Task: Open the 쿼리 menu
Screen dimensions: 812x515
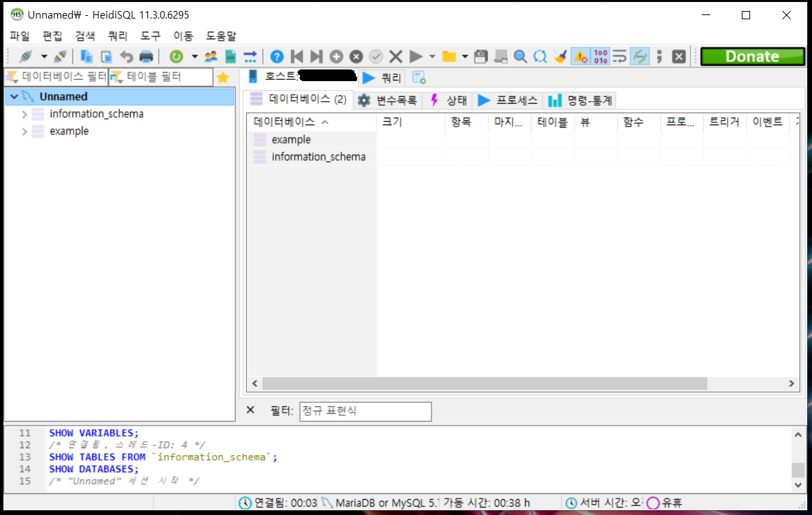Action: [118, 36]
